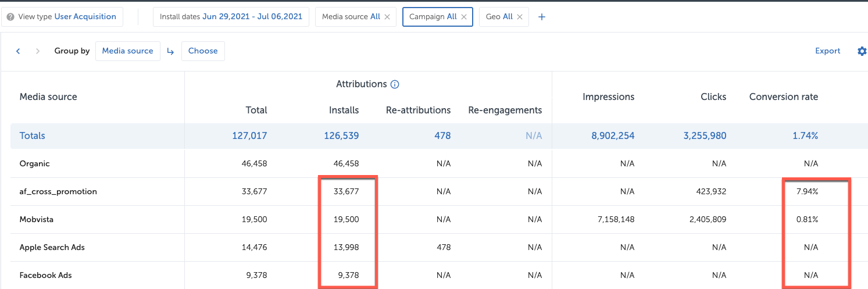Sort table by Impressions column
The width and height of the screenshot is (868, 289).
tap(608, 97)
